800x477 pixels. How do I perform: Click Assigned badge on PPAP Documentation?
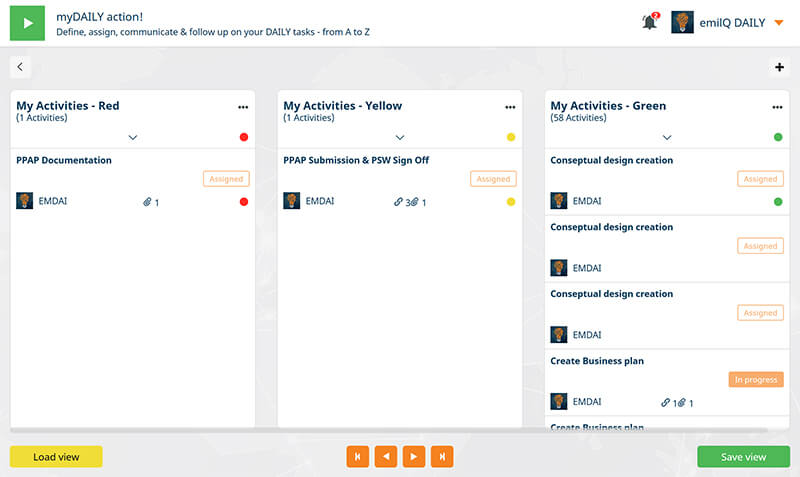click(226, 179)
